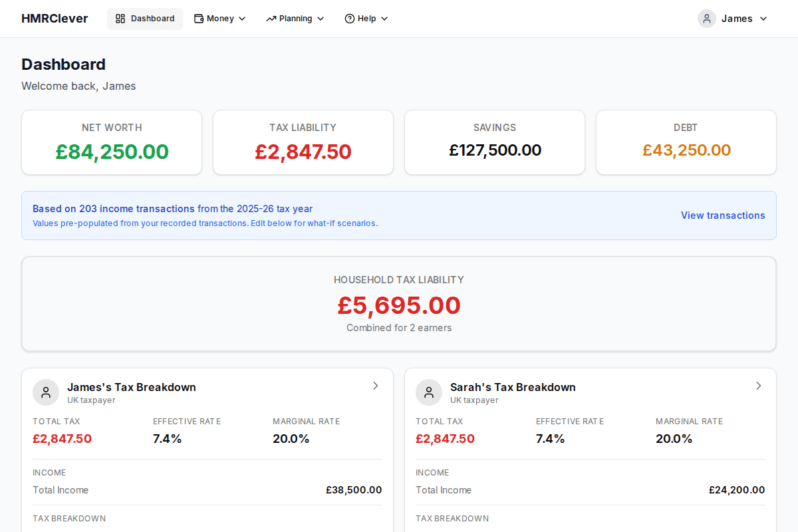Viewport: 798px width, 532px height.
Task: Select the Tax Liability card
Action: (x=303, y=142)
